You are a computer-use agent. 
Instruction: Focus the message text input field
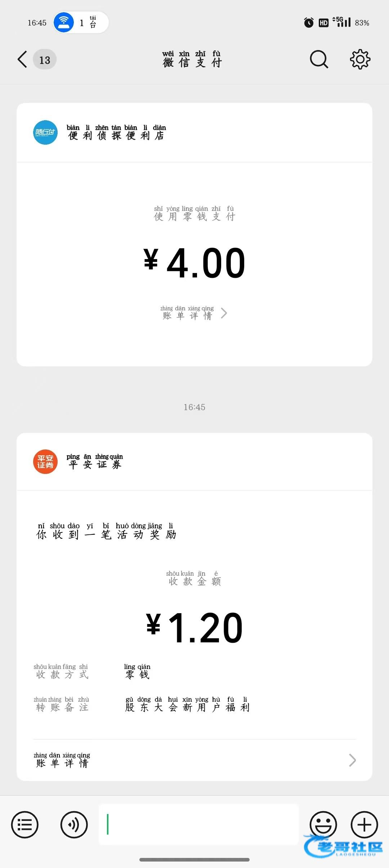[x=198, y=824]
